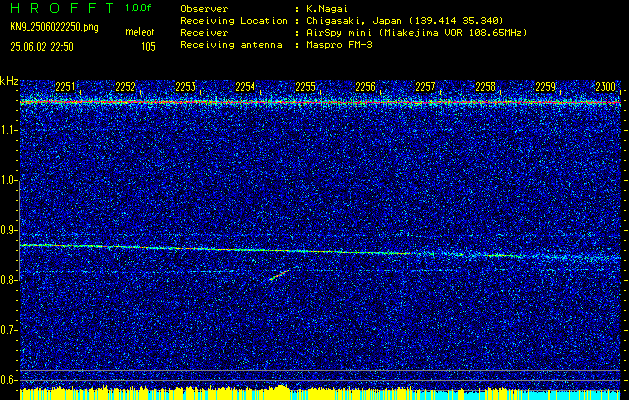Click the slanted meteor echo streak near 0.8 kHz
This screenshot has width=629, height=400.
(280, 275)
